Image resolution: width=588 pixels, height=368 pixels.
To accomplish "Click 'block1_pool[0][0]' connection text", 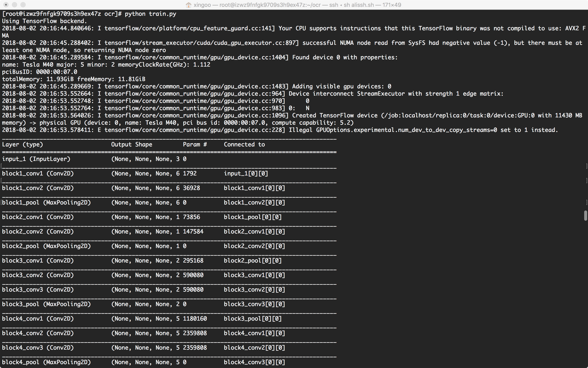I will pyautogui.click(x=253, y=217).
